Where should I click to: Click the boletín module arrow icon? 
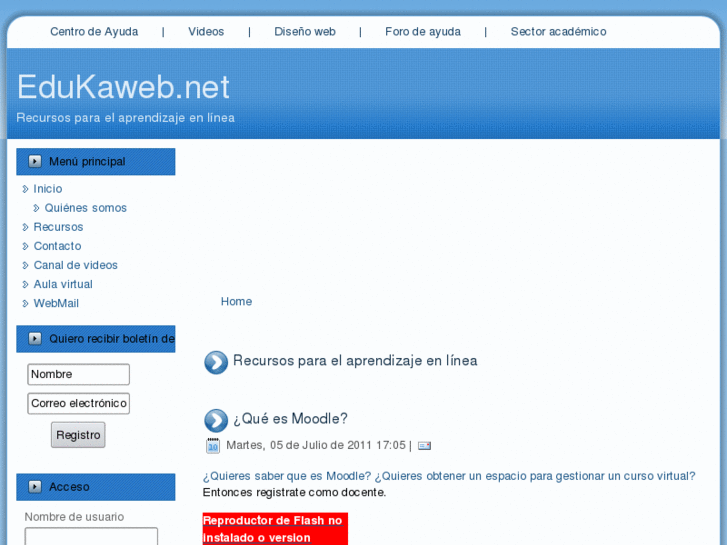tap(35, 339)
